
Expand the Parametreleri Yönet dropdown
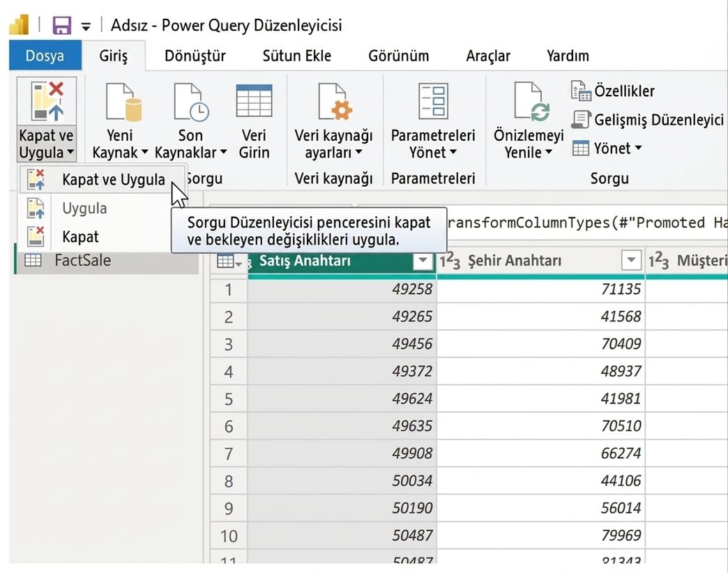tap(453, 152)
